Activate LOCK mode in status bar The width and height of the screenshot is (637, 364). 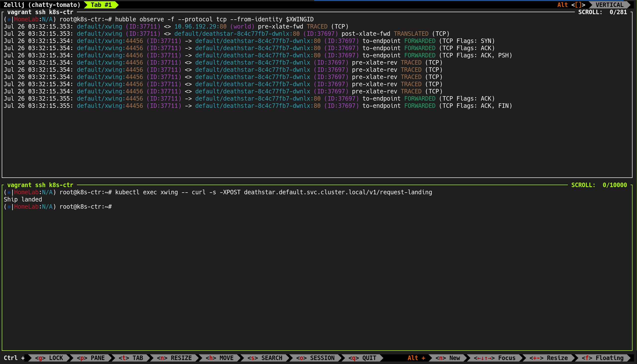coord(49,358)
